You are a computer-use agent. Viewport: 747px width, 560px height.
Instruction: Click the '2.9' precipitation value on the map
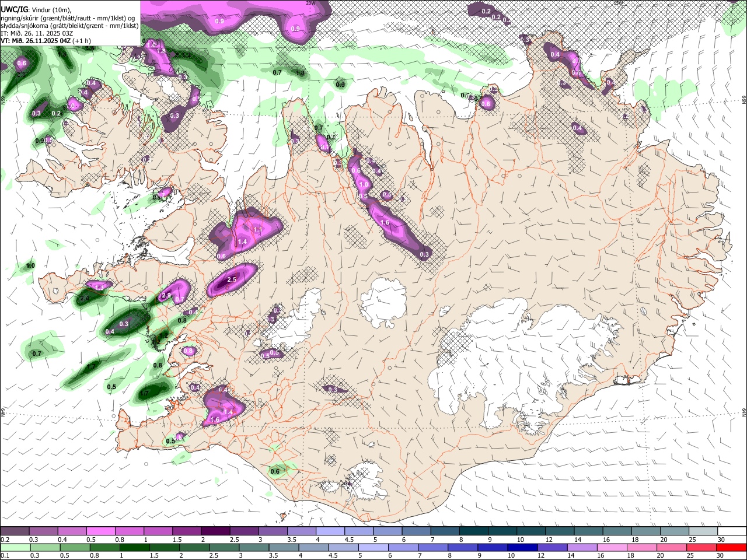(166, 296)
